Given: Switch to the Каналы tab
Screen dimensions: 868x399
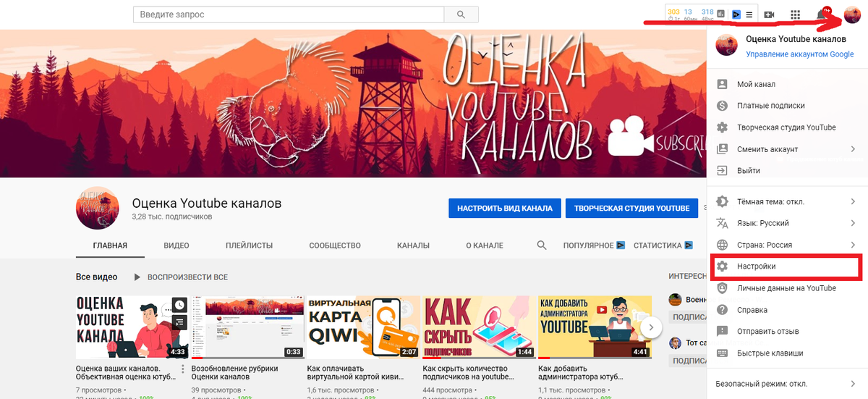Looking at the screenshot, I should point(413,245).
